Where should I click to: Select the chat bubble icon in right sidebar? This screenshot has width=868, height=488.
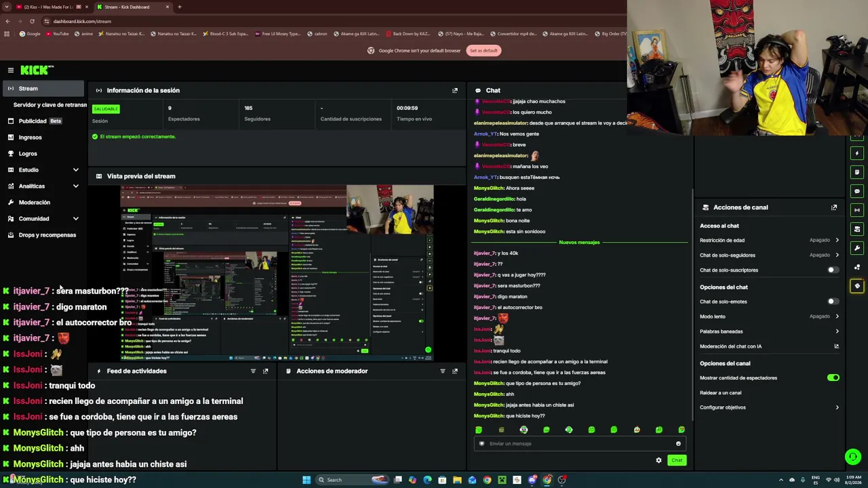tap(857, 191)
